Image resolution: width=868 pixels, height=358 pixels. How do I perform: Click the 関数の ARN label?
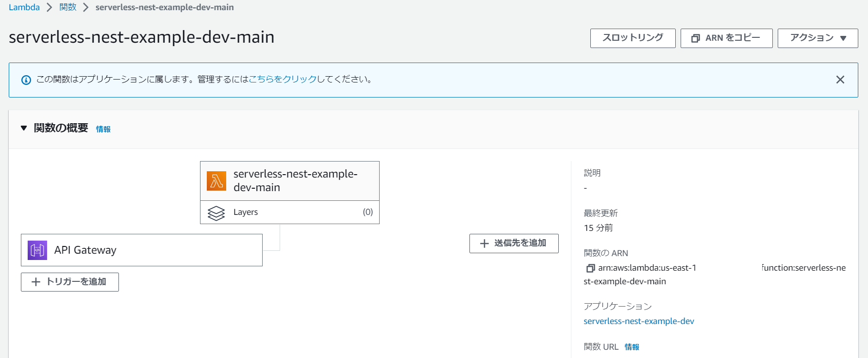(606, 253)
